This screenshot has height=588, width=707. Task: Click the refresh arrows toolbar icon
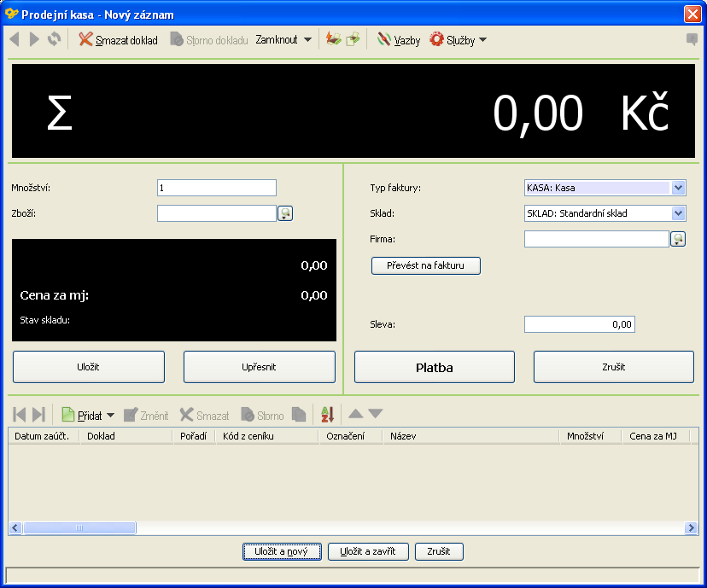tap(54, 39)
